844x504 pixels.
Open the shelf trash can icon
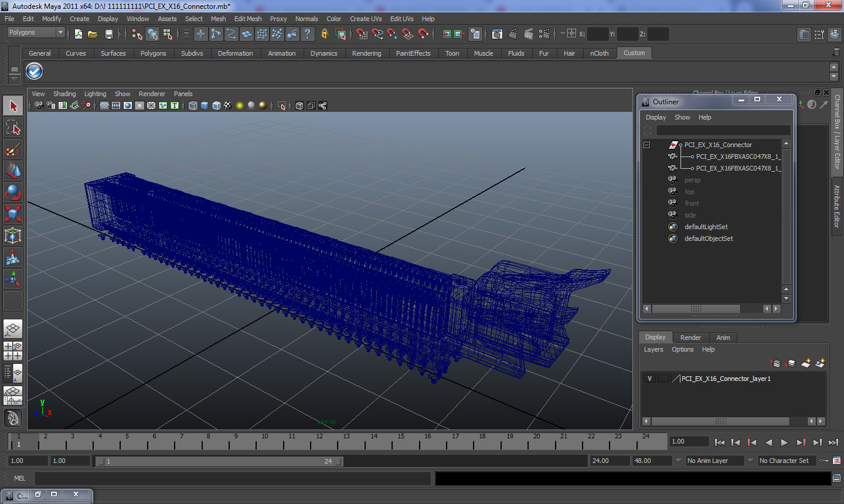coord(836,53)
